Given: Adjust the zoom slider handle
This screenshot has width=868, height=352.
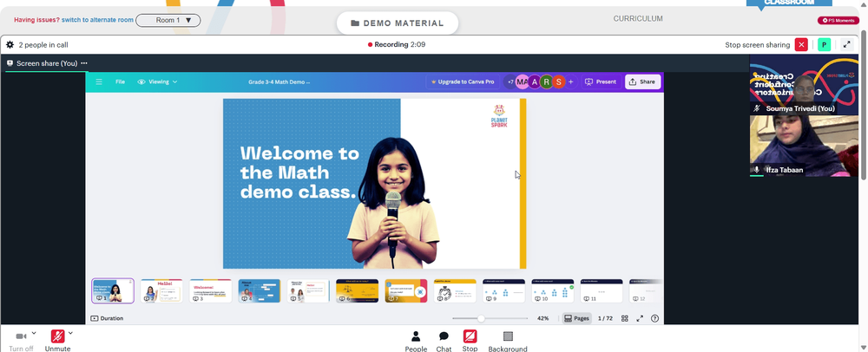Looking at the screenshot, I should pos(481,318).
